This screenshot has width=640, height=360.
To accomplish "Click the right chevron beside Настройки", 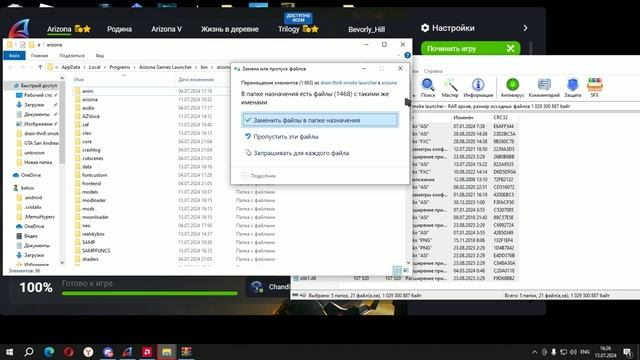I will click(525, 28).
